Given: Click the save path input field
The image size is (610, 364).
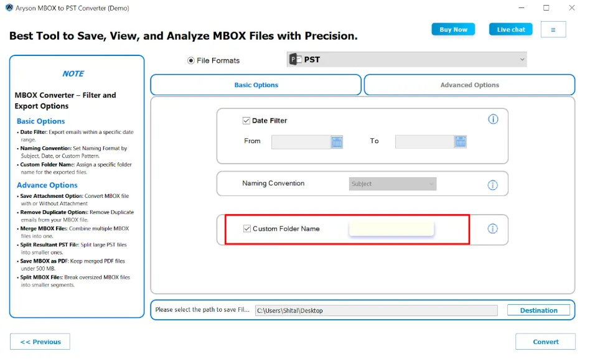Looking at the screenshot, I should point(376,310).
